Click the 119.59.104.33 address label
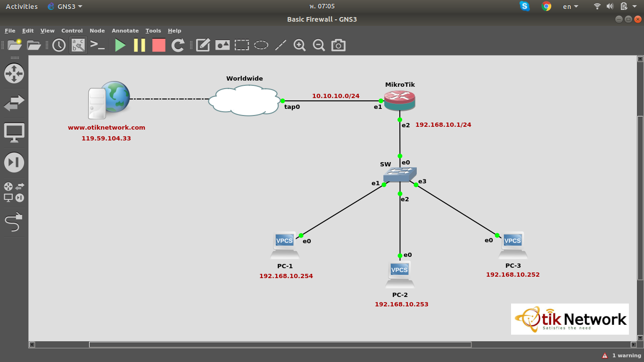644x362 pixels. (106, 139)
